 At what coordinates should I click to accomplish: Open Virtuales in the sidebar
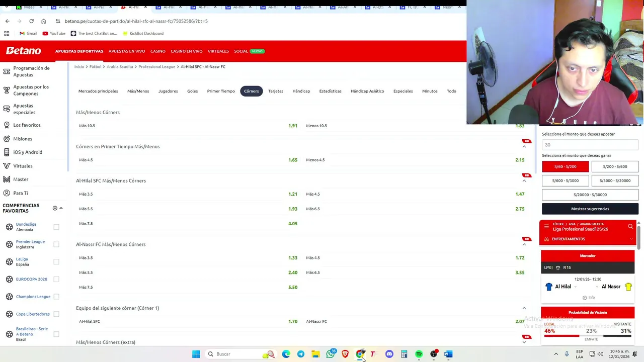point(23,166)
